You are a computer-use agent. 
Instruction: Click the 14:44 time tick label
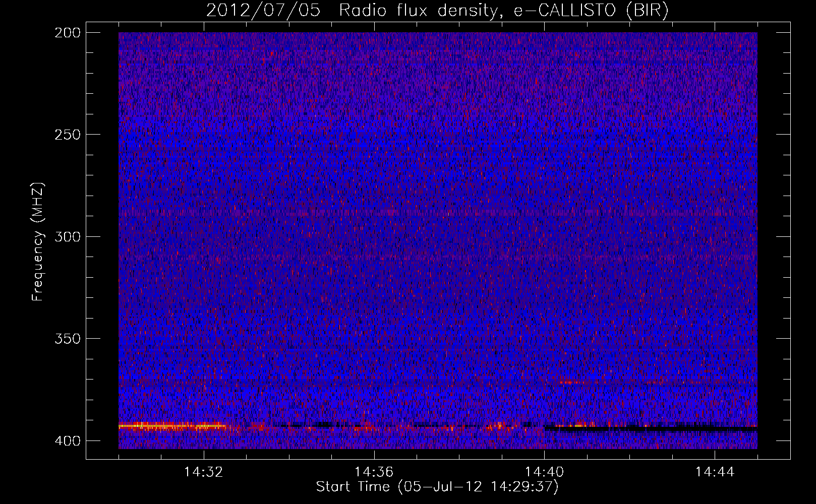(715, 472)
